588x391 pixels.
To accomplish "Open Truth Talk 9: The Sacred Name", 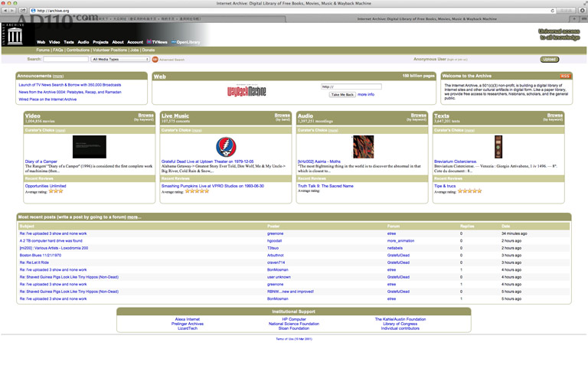I will tap(325, 186).
